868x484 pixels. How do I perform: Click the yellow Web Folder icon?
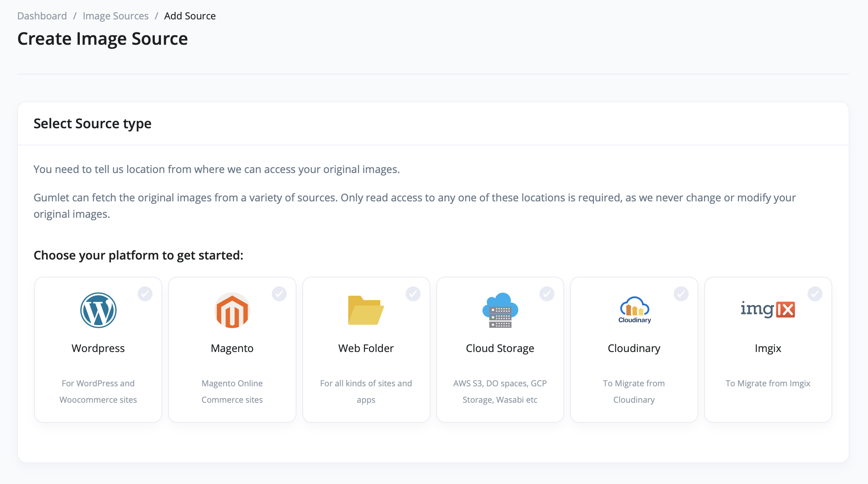click(366, 310)
